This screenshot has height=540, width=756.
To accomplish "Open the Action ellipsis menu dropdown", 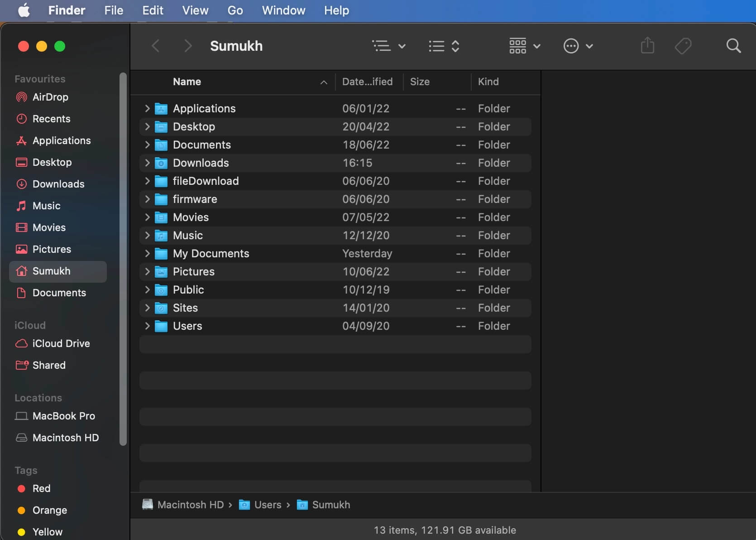I will tap(578, 46).
